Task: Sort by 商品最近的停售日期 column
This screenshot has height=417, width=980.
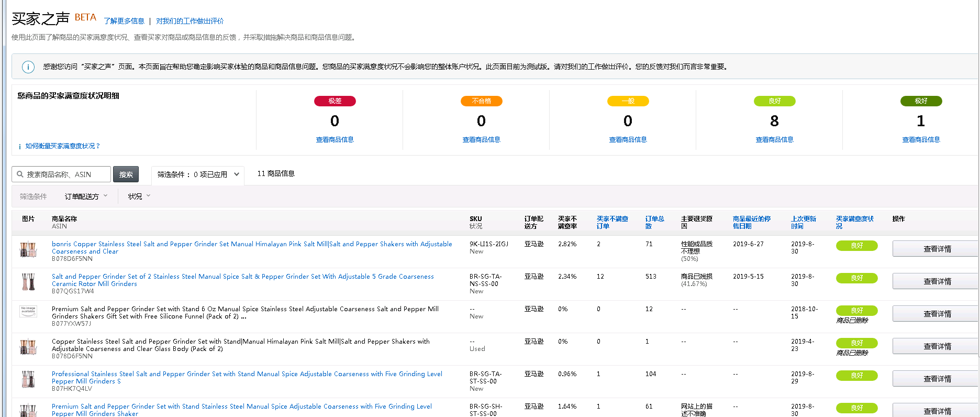Action: 751,223
